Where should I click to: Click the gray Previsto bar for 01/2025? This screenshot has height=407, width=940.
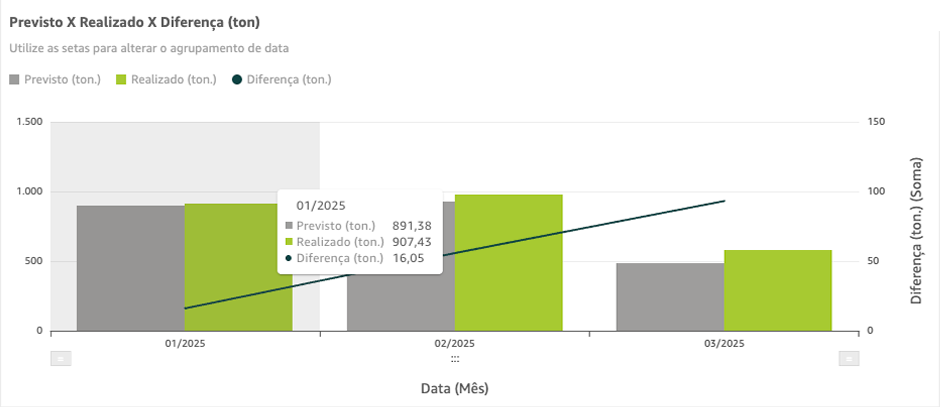pos(130,268)
